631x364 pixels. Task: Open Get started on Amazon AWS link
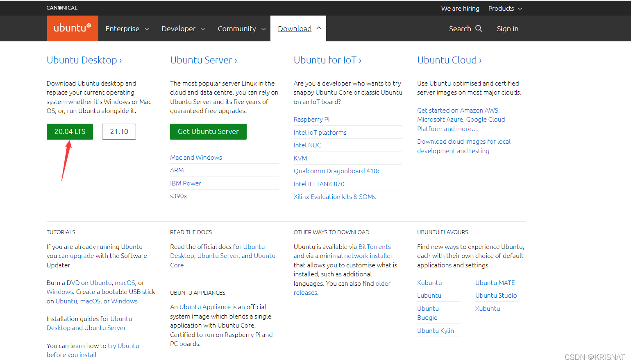tap(461, 119)
